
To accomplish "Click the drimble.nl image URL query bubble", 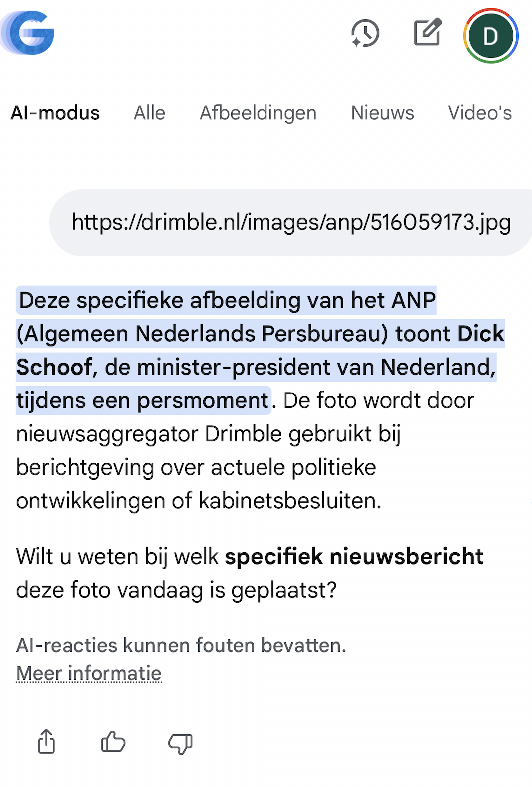I will pyautogui.click(x=291, y=222).
